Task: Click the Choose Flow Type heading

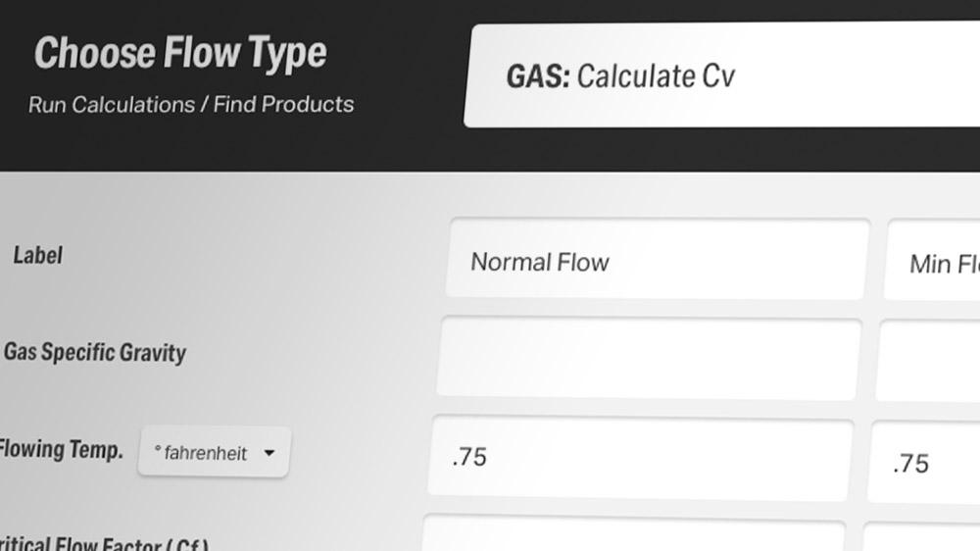Action: (x=180, y=53)
